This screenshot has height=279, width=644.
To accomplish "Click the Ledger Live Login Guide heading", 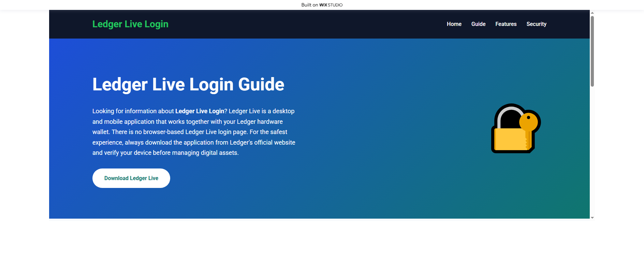I will click(x=188, y=84).
